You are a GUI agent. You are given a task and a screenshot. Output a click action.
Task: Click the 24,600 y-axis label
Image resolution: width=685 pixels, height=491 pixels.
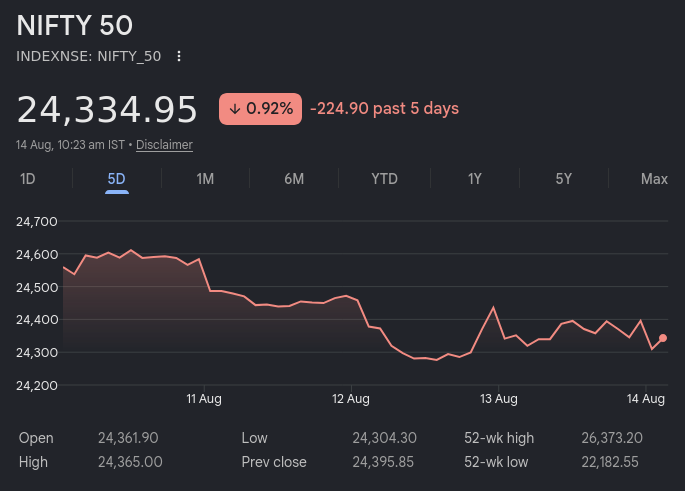pyautogui.click(x=37, y=255)
